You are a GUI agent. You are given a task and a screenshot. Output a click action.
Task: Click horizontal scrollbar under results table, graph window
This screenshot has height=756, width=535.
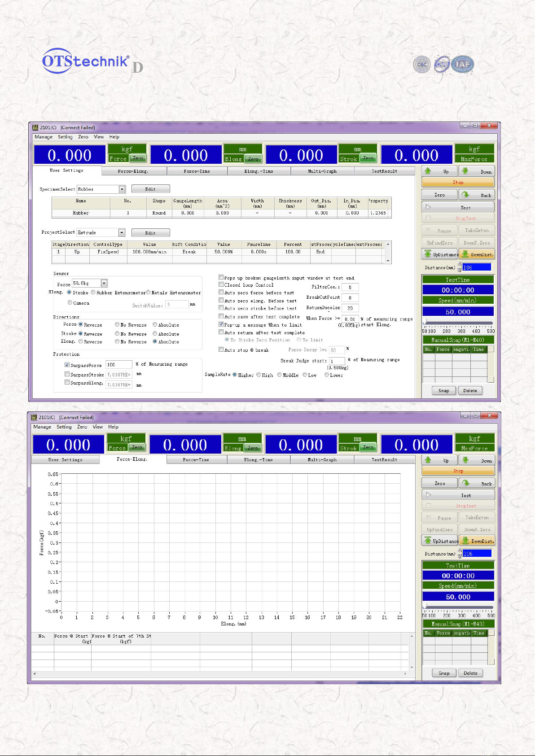[220, 673]
